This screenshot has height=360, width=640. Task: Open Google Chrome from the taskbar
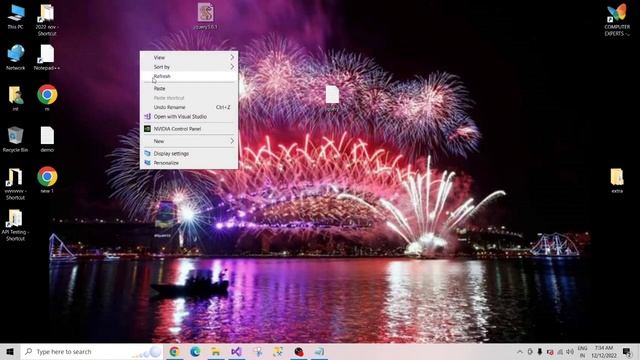[x=174, y=351]
